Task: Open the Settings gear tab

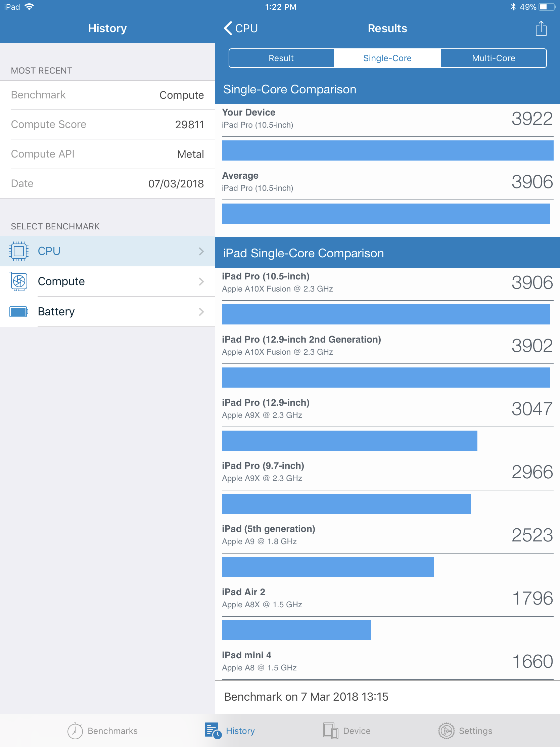Action: coord(446,731)
